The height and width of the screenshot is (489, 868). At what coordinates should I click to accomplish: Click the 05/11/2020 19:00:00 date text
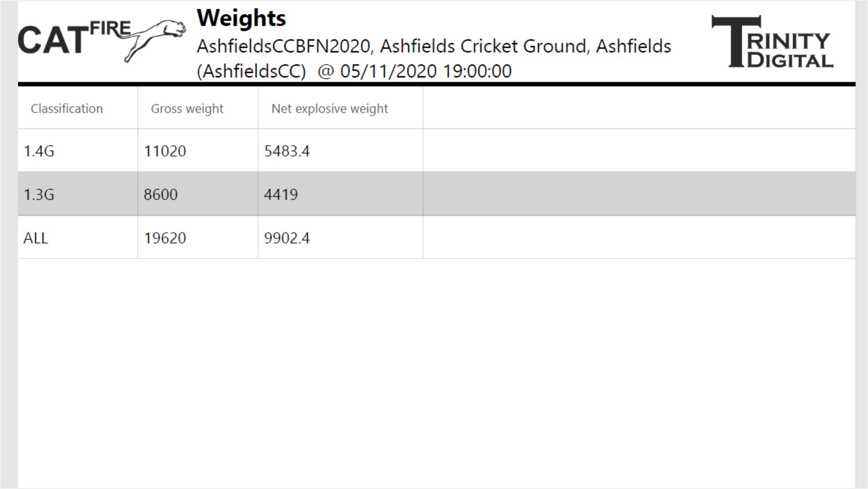point(425,71)
